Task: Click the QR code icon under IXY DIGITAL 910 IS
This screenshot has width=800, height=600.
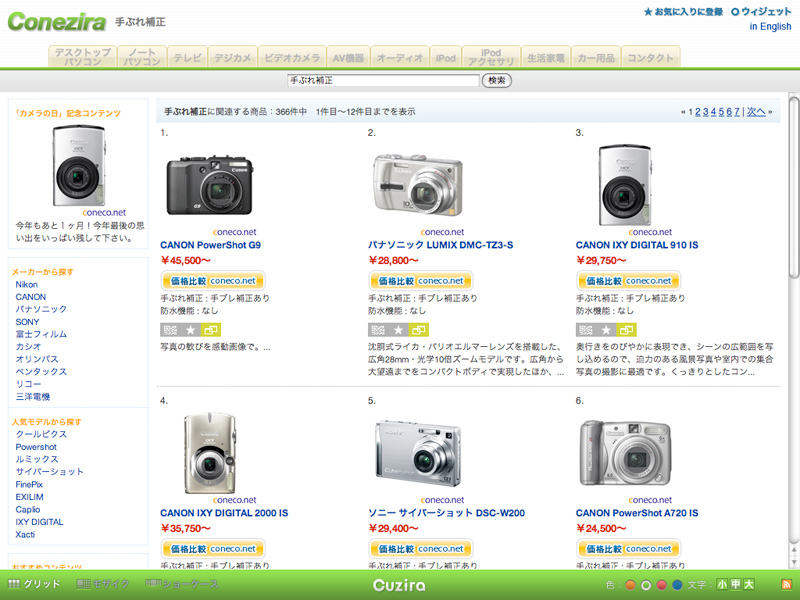Action: (586, 330)
